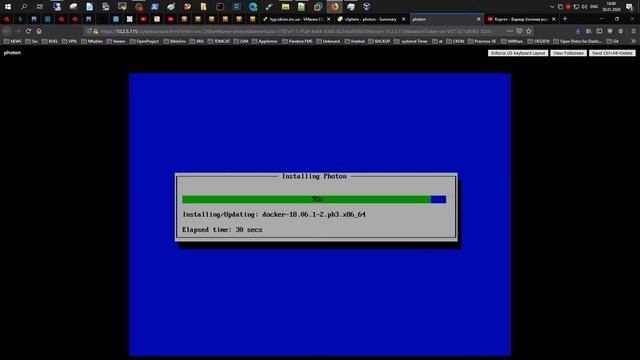Open the RHEL bookmarks folder

tap(50, 41)
